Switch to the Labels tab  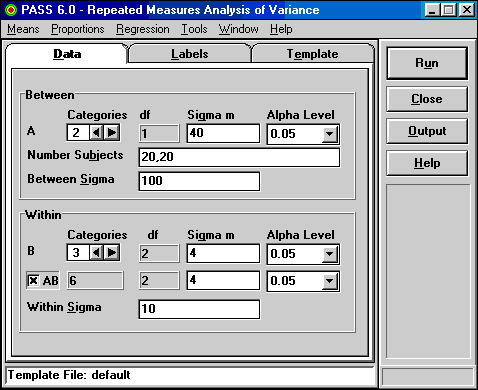pyautogui.click(x=190, y=54)
